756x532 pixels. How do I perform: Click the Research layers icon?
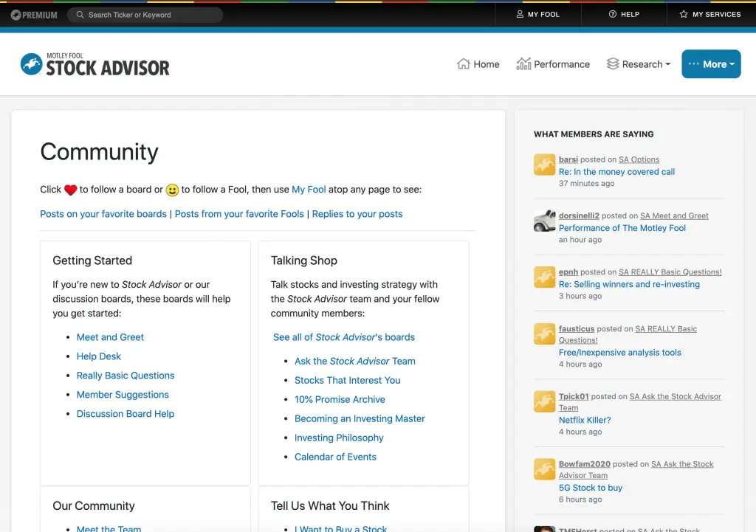[613, 64]
